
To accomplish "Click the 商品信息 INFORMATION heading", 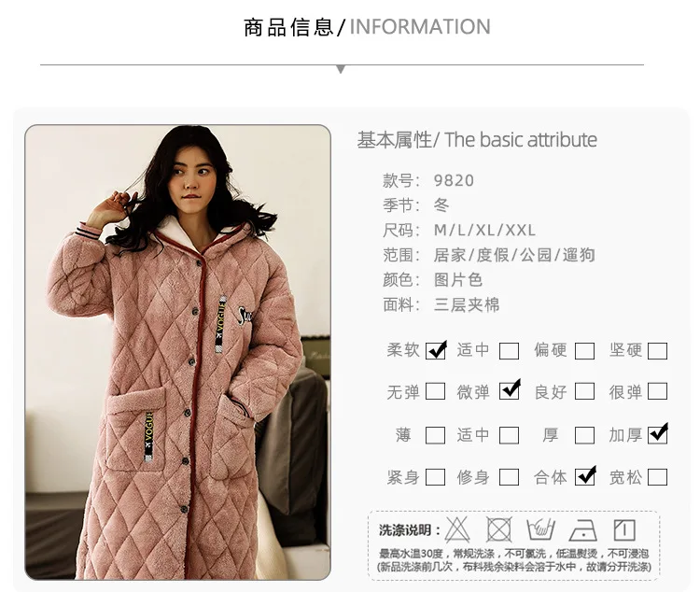I will pos(367,27).
